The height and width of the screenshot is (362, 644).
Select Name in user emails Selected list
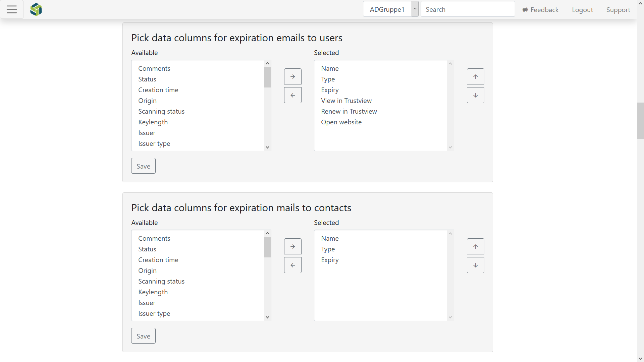pos(381,68)
